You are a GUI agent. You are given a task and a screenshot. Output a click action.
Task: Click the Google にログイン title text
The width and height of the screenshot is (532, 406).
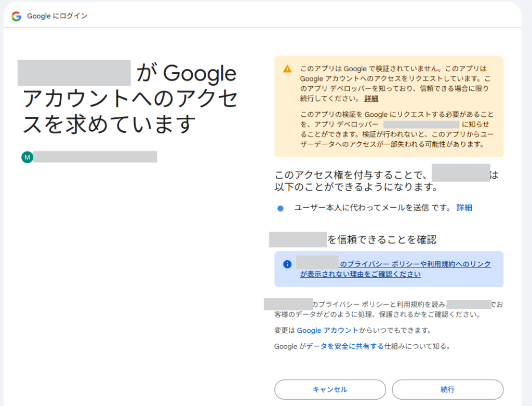click(57, 16)
